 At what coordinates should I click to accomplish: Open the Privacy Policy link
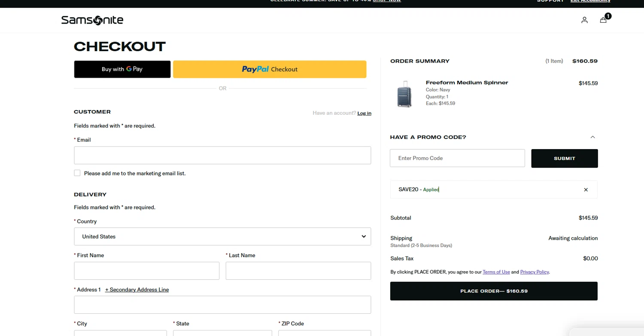[535, 272]
